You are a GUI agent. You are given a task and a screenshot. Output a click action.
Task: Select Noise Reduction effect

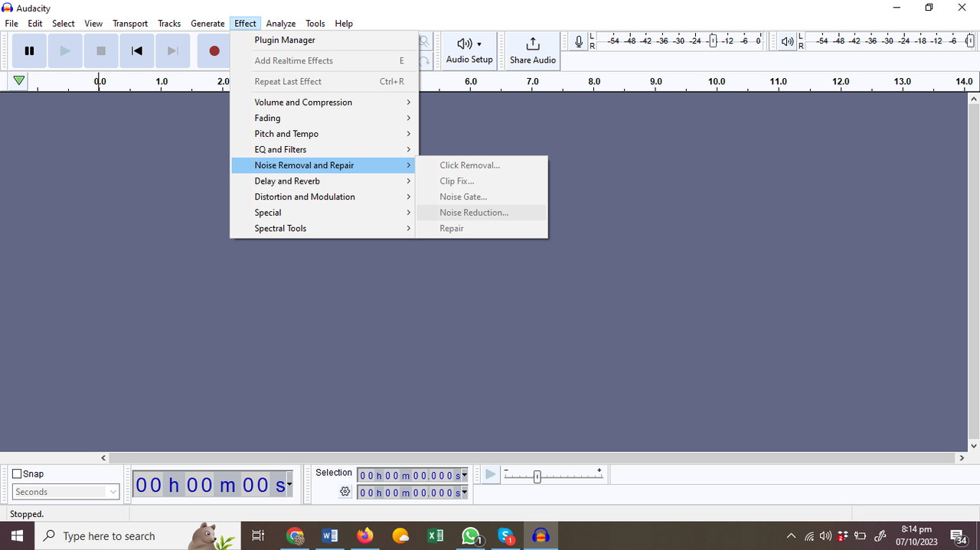(482, 213)
